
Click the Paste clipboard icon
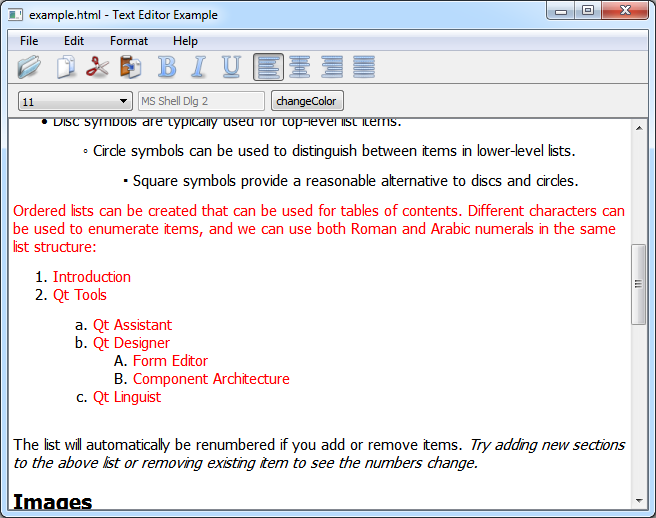click(x=131, y=67)
